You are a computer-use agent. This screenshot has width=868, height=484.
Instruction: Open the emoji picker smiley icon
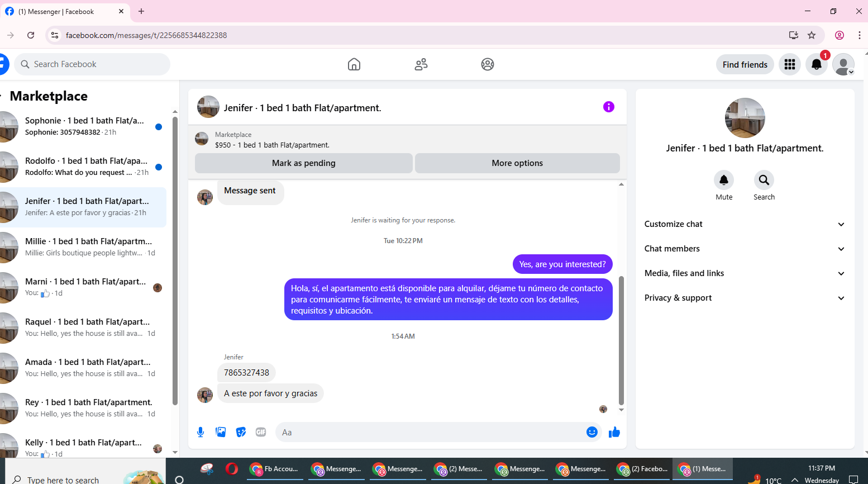tap(592, 432)
